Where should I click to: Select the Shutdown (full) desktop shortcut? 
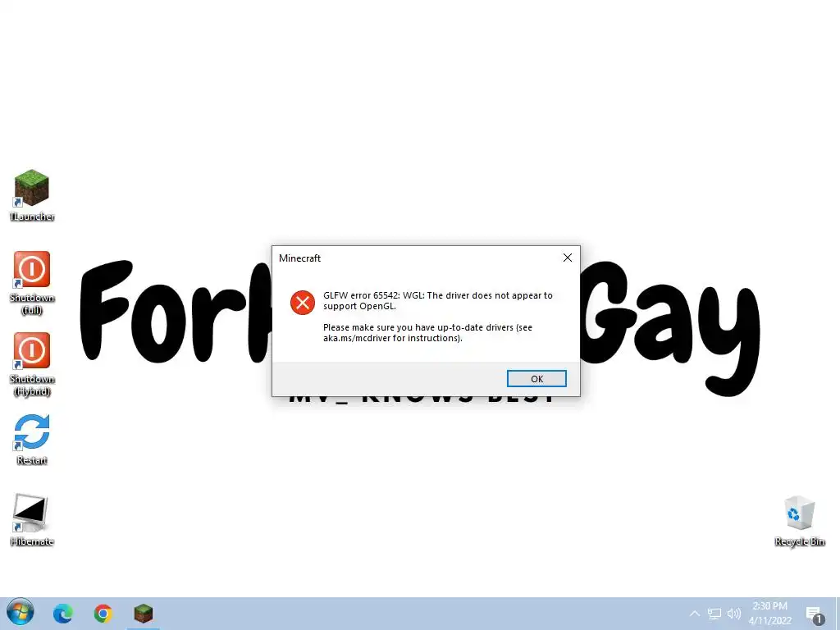pos(32,283)
